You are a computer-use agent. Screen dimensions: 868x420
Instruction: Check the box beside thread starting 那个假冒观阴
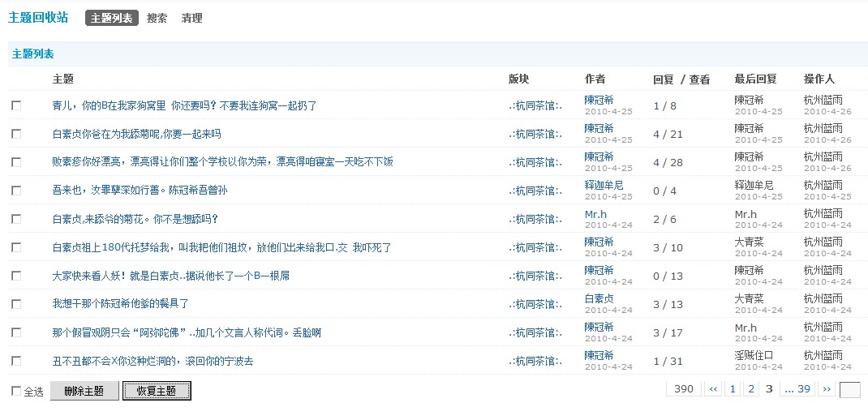point(16,332)
